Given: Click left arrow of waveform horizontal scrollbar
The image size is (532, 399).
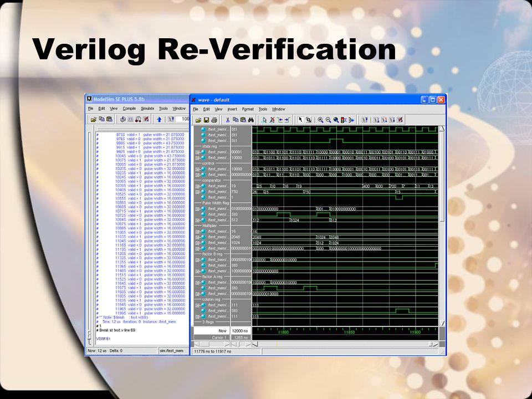Looking at the screenshot, I should click(255, 344).
